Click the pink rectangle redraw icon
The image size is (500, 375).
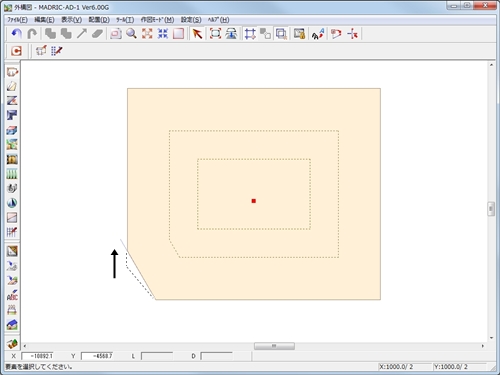179,34
